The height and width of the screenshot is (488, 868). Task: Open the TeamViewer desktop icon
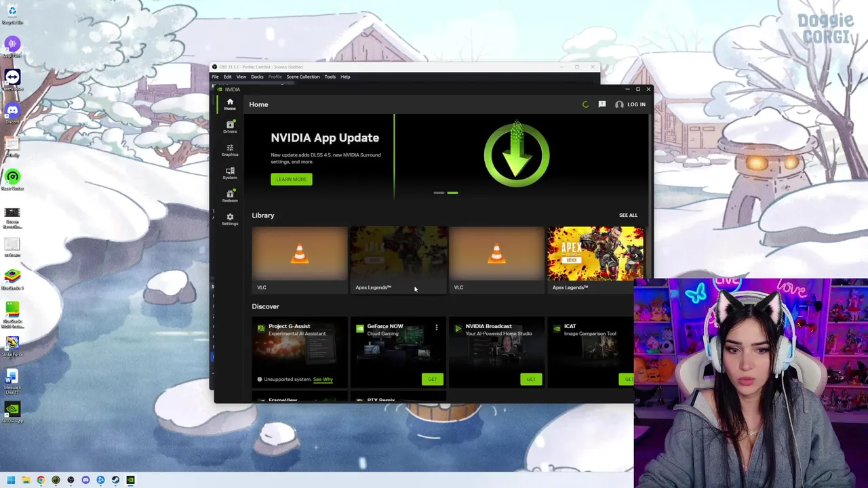12,80
